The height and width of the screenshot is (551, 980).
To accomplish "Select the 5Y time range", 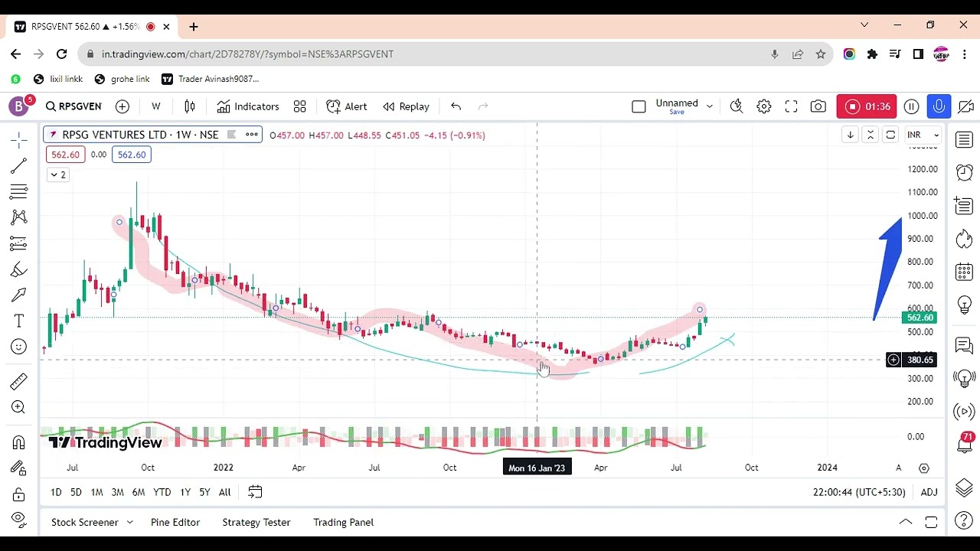I will pyautogui.click(x=204, y=492).
